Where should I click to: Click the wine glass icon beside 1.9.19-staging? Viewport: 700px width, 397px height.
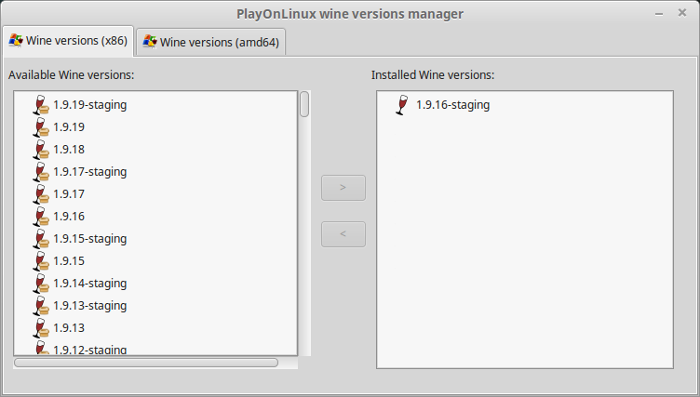coord(41,105)
